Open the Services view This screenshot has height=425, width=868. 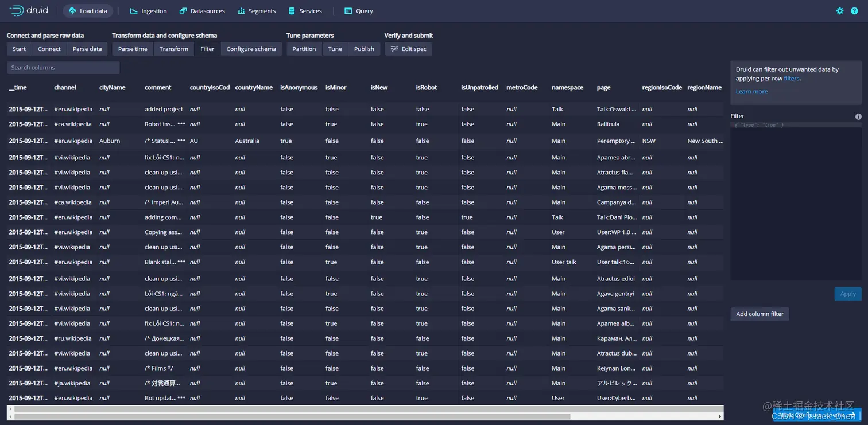coord(305,11)
